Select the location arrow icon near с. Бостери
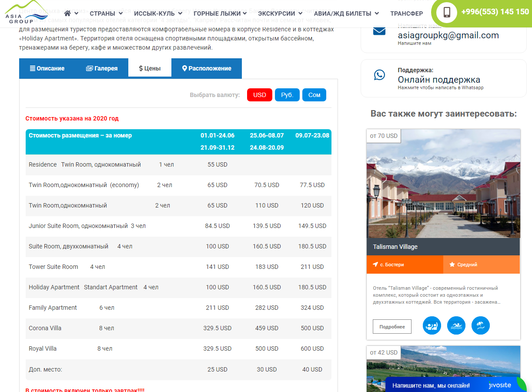Image resolution: width=532 pixels, height=392 pixels. 375,265
